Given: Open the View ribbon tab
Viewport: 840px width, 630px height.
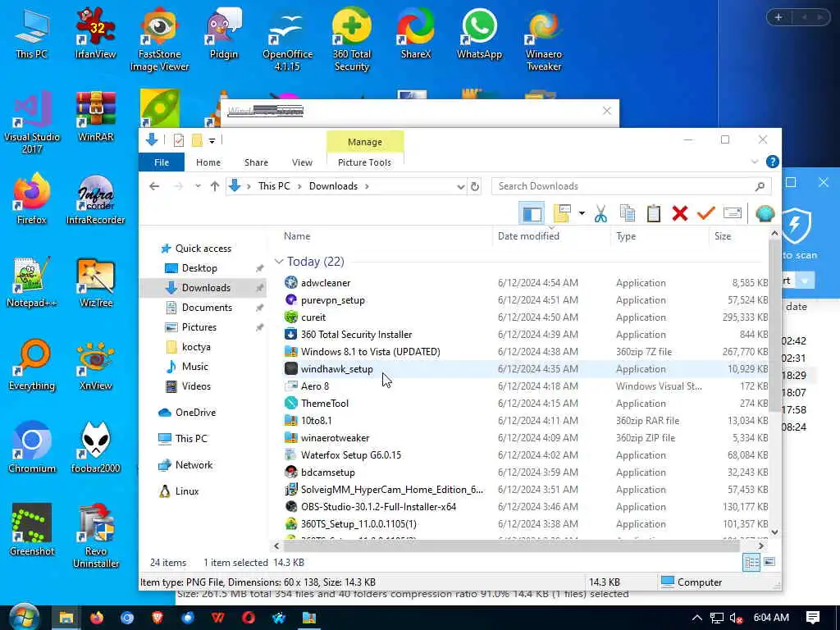Looking at the screenshot, I should 302,162.
